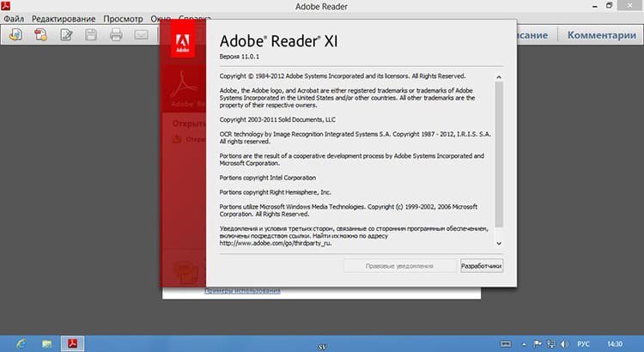The height and width of the screenshot is (352, 644).
Task: Click the Adobe Reader window title text
Action: coord(321,7)
